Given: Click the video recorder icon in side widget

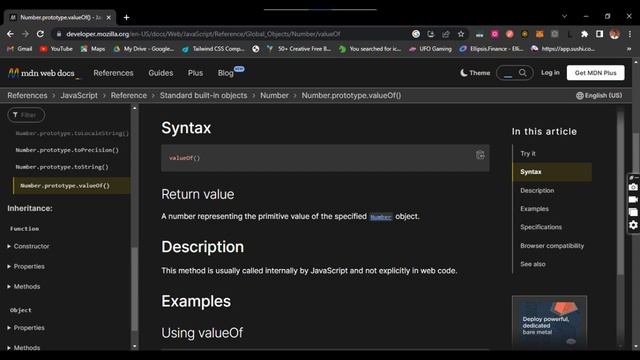Looking at the screenshot, I should click(x=633, y=200).
